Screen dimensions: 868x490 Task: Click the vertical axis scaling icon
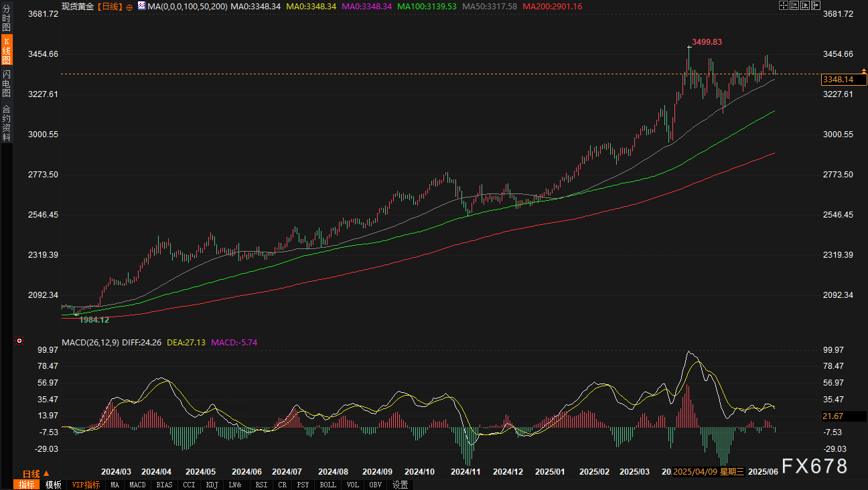[795, 5]
